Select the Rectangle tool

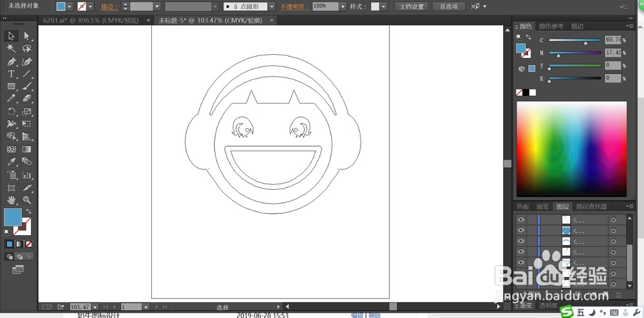click(12, 86)
